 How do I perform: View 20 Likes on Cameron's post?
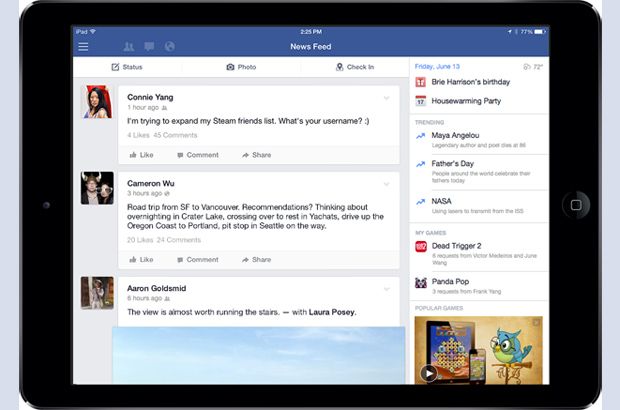(140, 240)
